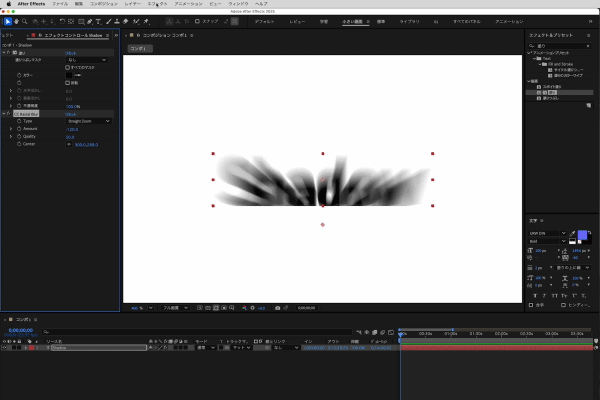Click the Fill black color swatch
600x400 pixels.
coord(69,75)
